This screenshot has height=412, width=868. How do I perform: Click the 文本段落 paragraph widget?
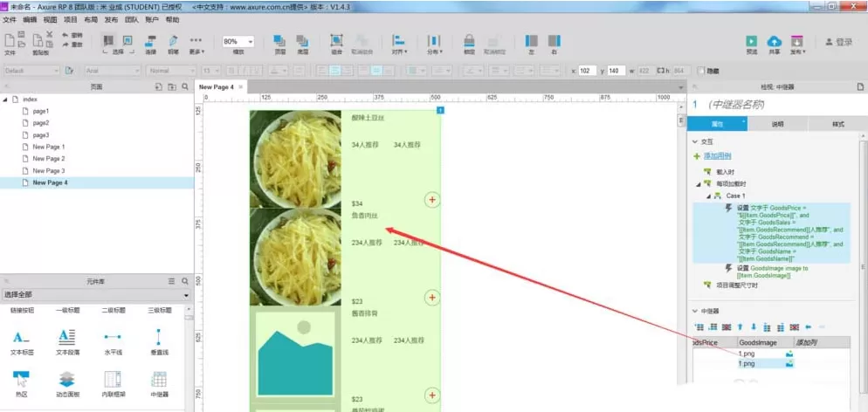[67, 342]
